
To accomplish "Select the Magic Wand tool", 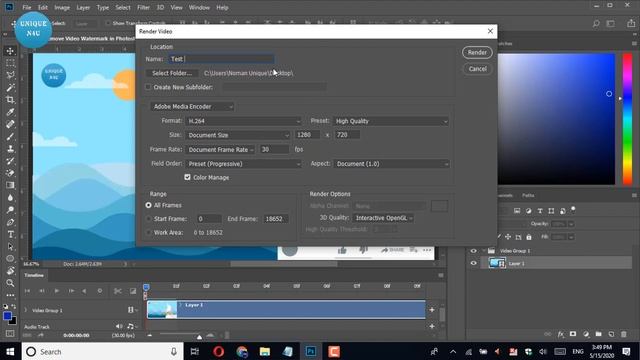I will [10, 88].
